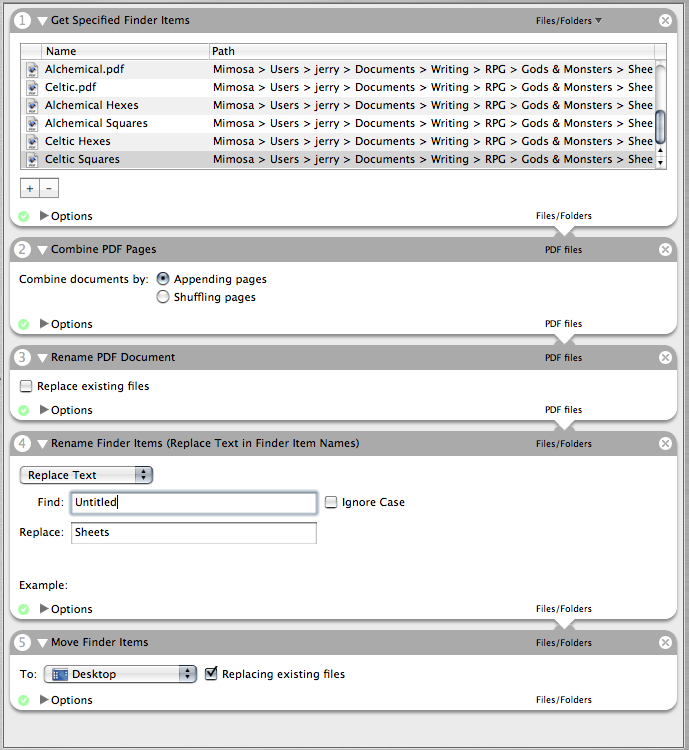Remove the Move Finder Items action
Screen dimensions: 689x750
pyautogui.click(x=666, y=642)
